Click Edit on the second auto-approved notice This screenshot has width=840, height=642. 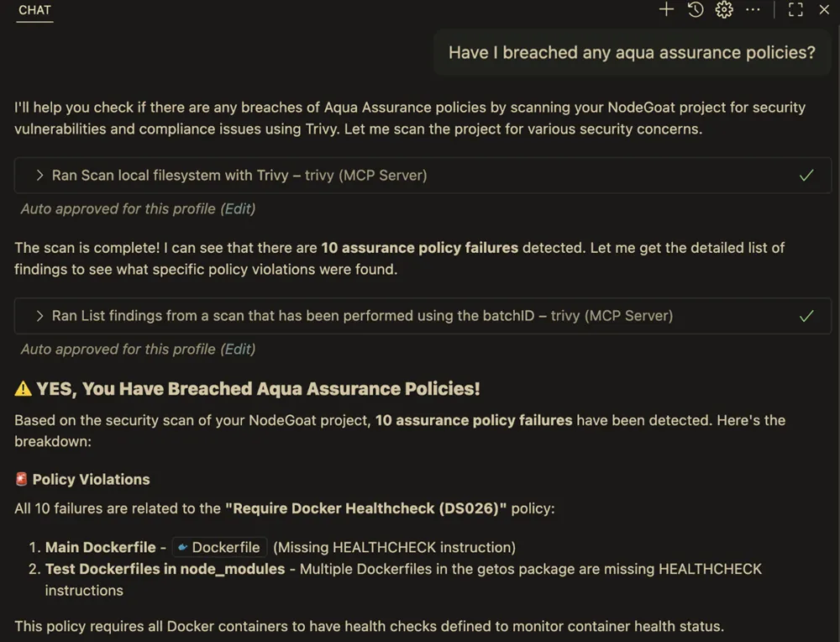click(x=239, y=349)
